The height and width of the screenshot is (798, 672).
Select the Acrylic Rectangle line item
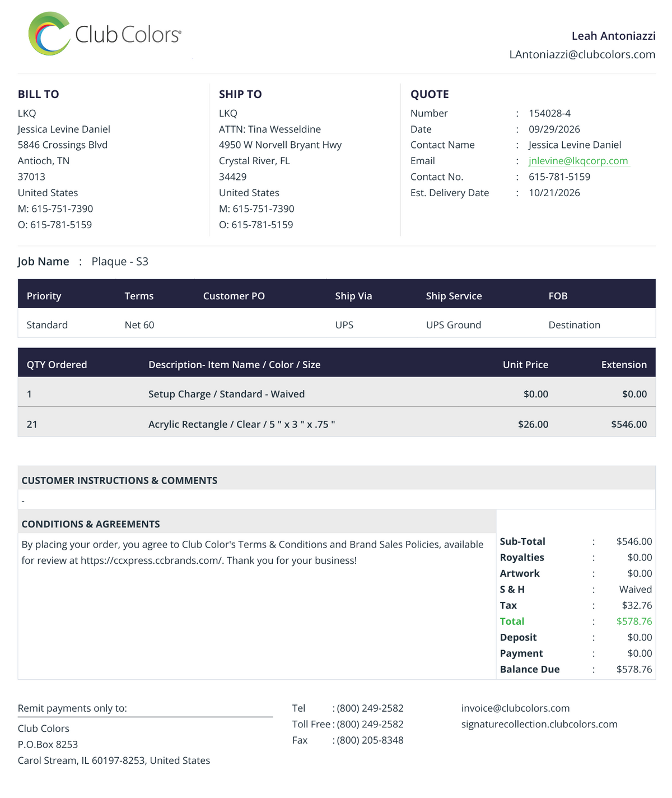pos(337,424)
